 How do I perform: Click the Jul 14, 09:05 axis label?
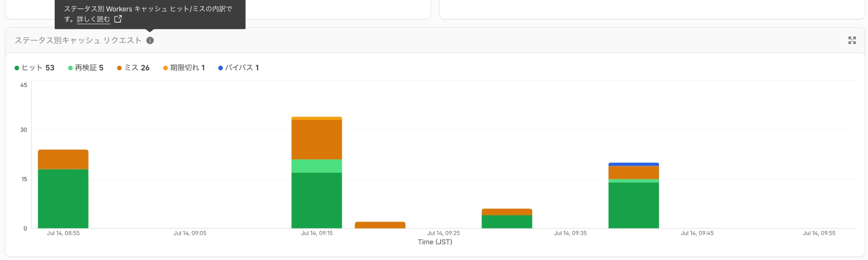pos(190,233)
